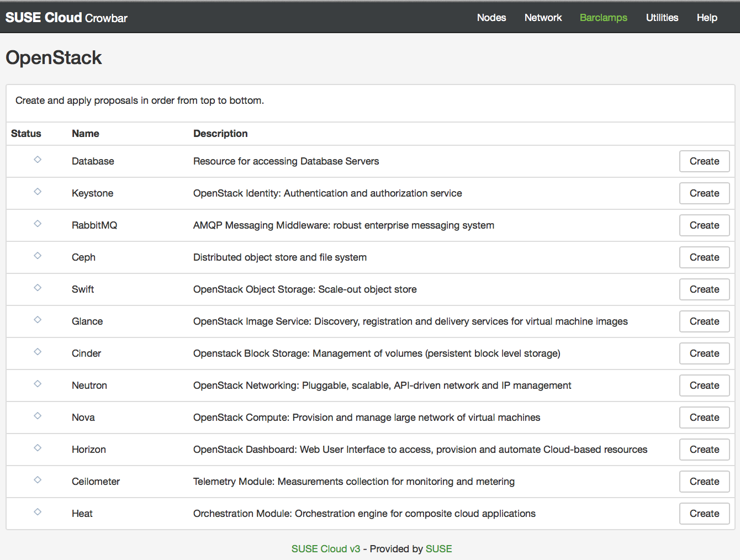Open the Barclamps menu

(603, 18)
